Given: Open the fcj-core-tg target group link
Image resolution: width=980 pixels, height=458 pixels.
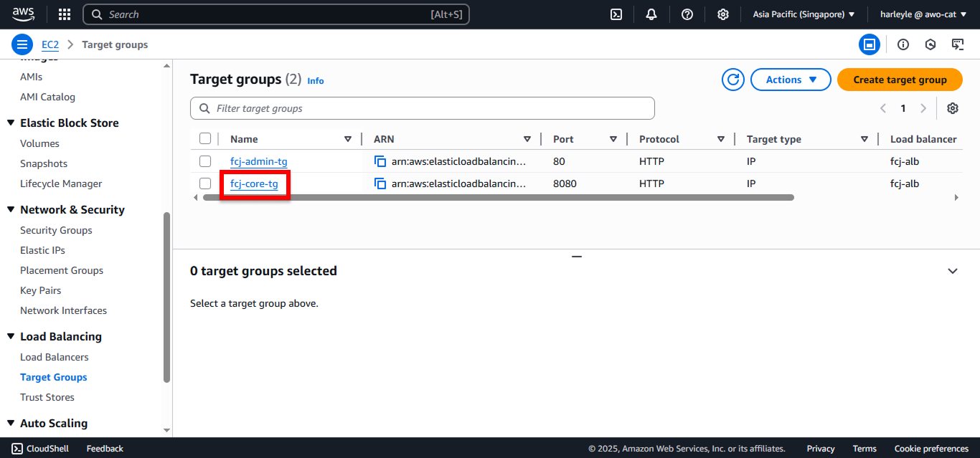Looking at the screenshot, I should coord(254,184).
